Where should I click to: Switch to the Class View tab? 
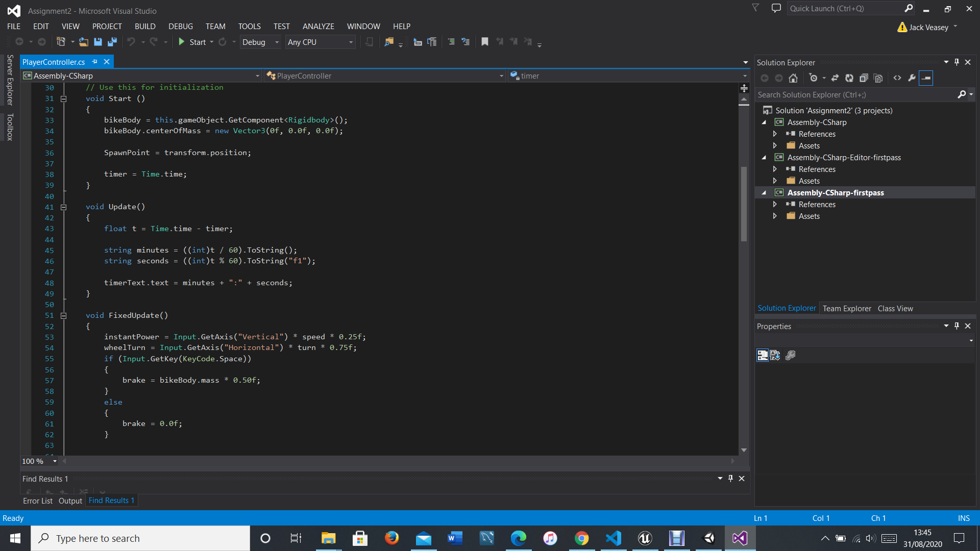pyautogui.click(x=895, y=309)
